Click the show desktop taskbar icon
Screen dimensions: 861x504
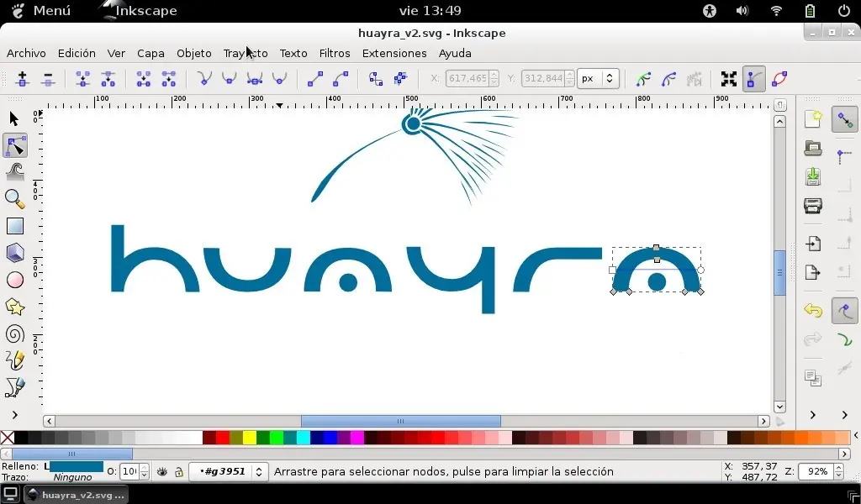tap(10, 494)
